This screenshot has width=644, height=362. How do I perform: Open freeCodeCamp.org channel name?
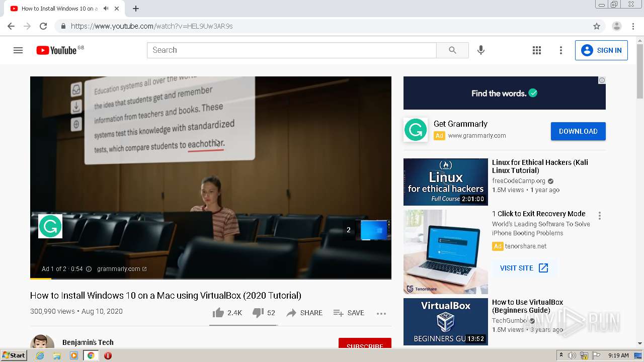coord(519,181)
